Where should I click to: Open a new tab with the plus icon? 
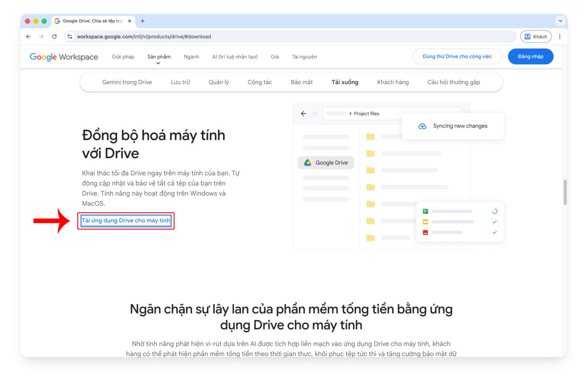(142, 21)
